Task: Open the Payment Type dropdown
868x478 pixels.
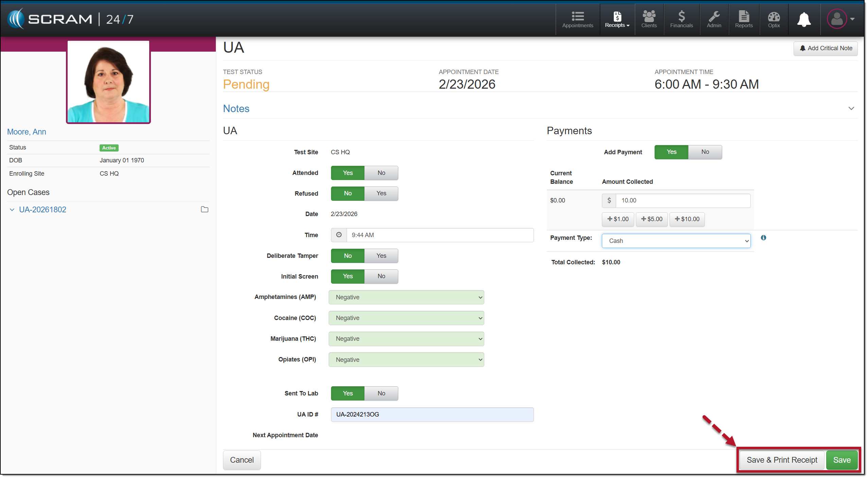Action: [676, 241]
